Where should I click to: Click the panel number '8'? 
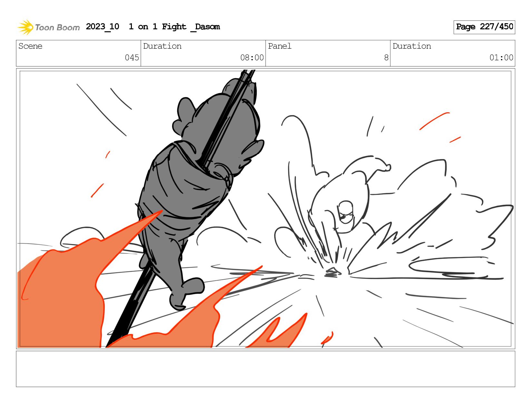[x=386, y=58]
